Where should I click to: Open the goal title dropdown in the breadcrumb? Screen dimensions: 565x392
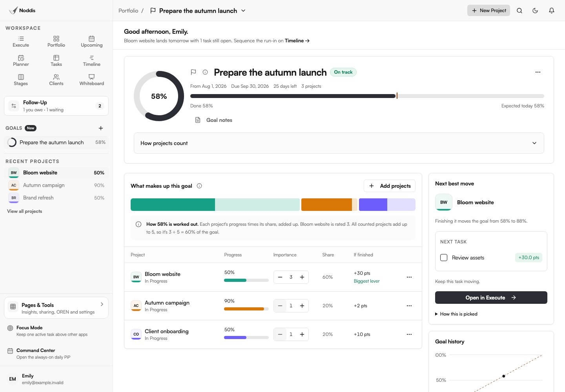pyautogui.click(x=243, y=11)
